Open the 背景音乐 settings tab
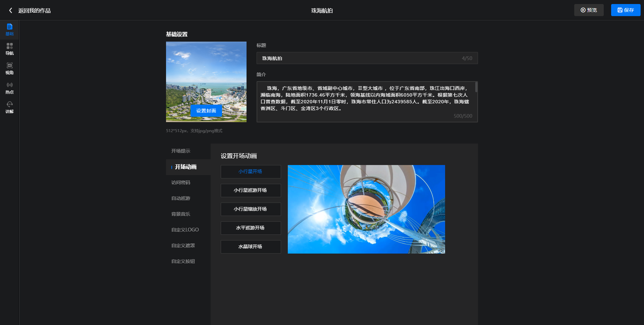 pos(181,214)
